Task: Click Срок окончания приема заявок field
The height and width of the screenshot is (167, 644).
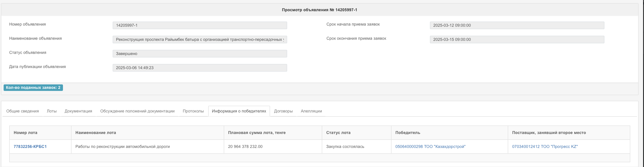Action: coord(517,40)
